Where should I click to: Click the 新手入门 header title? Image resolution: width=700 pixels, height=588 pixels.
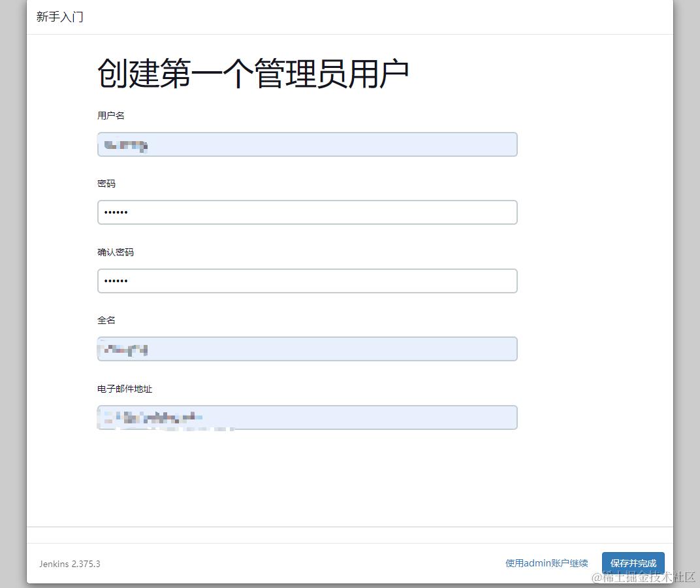59,17
